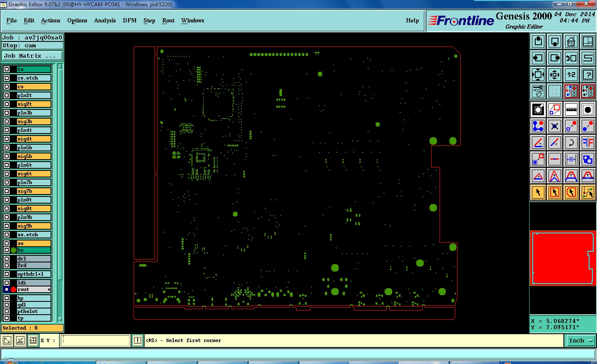The height and width of the screenshot is (364, 597).
Task: Open the Actions menu
Action: [x=51, y=20]
